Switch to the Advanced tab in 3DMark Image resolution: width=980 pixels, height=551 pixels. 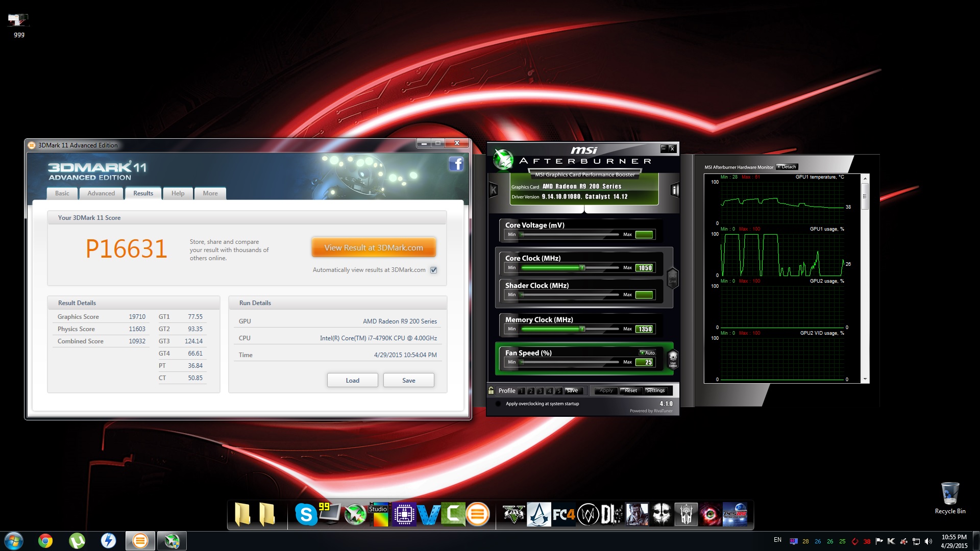(101, 193)
